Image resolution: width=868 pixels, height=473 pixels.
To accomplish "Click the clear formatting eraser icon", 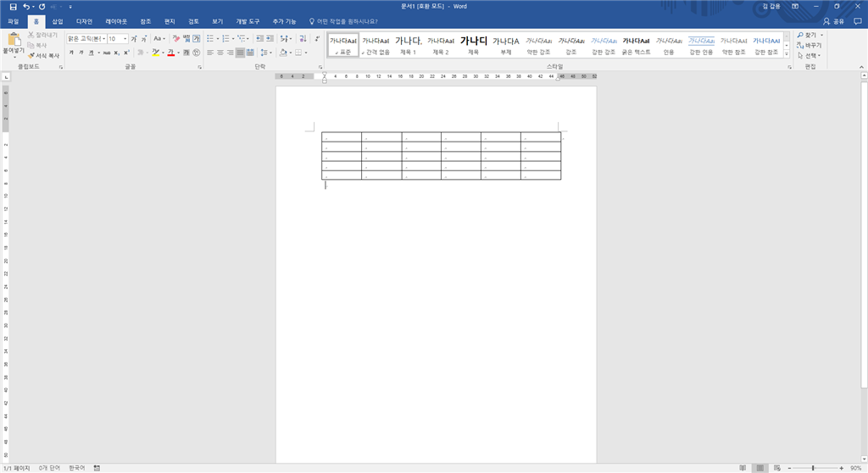I will [175, 38].
